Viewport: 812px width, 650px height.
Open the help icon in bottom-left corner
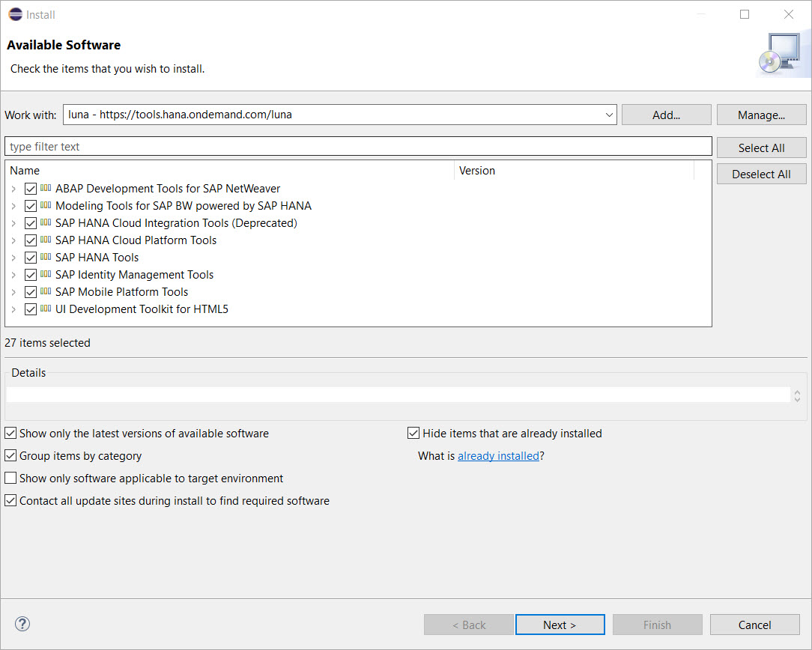[22, 624]
